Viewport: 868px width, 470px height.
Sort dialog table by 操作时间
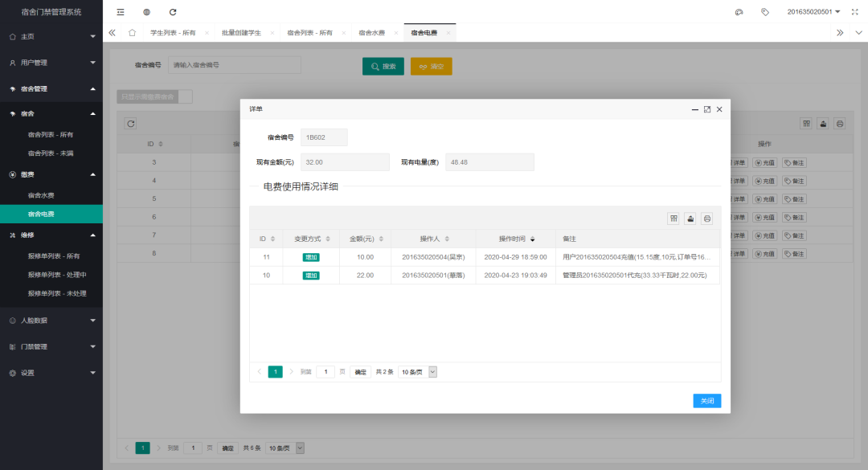[x=533, y=239]
